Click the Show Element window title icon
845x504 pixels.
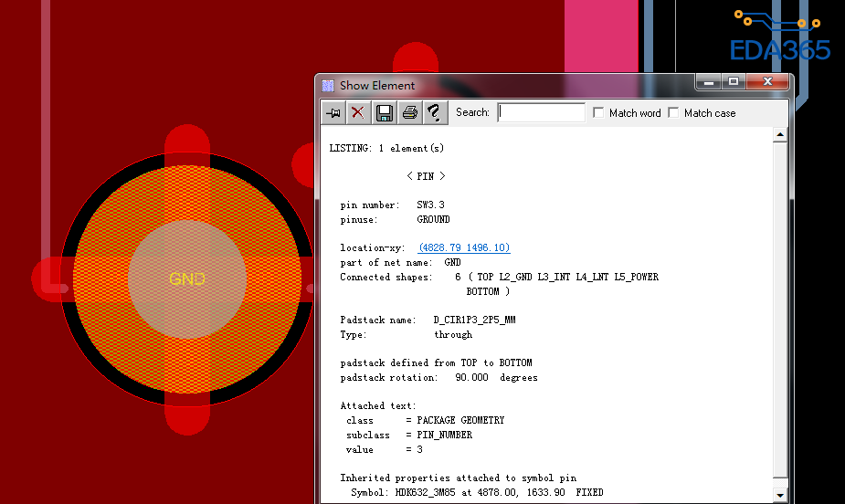pyautogui.click(x=329, y=85)
